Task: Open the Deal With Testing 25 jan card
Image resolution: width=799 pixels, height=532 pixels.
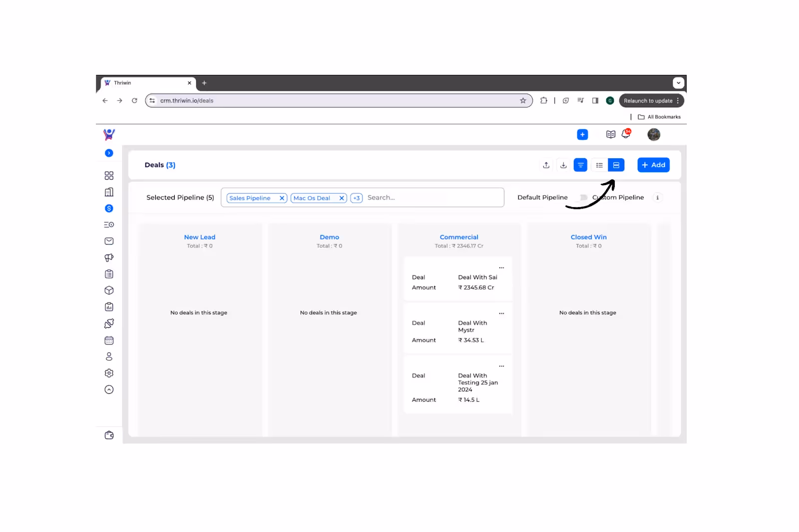Action: [458, 385]
